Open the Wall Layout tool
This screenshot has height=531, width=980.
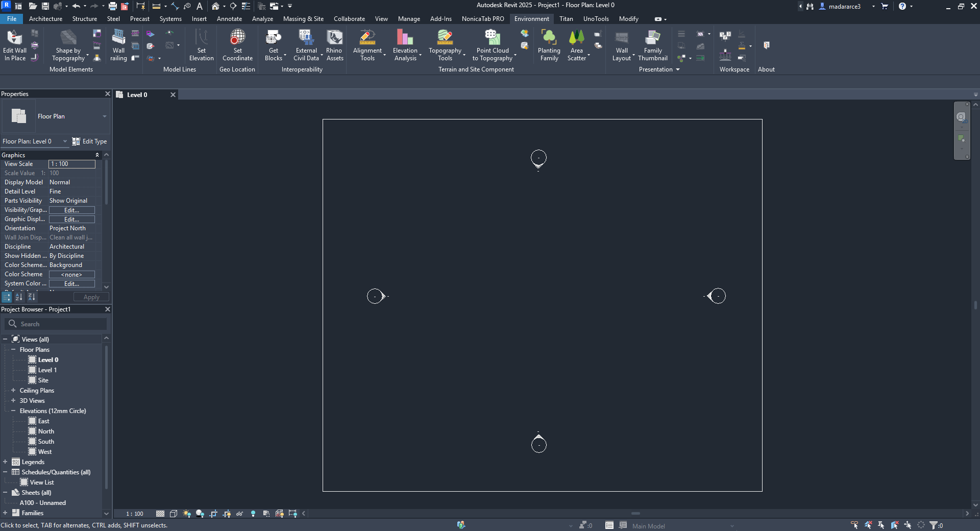(x=622, y=45)
